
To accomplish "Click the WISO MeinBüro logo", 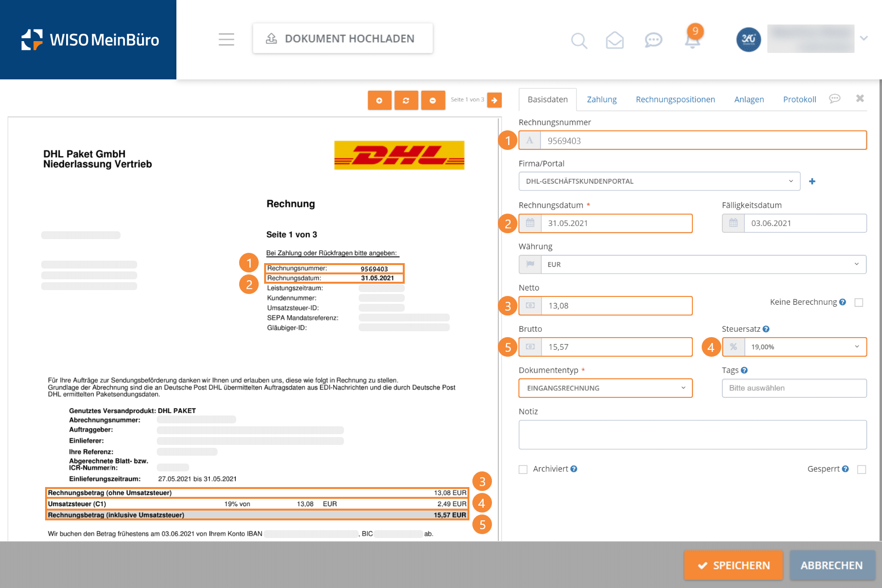I will point(90,40).
